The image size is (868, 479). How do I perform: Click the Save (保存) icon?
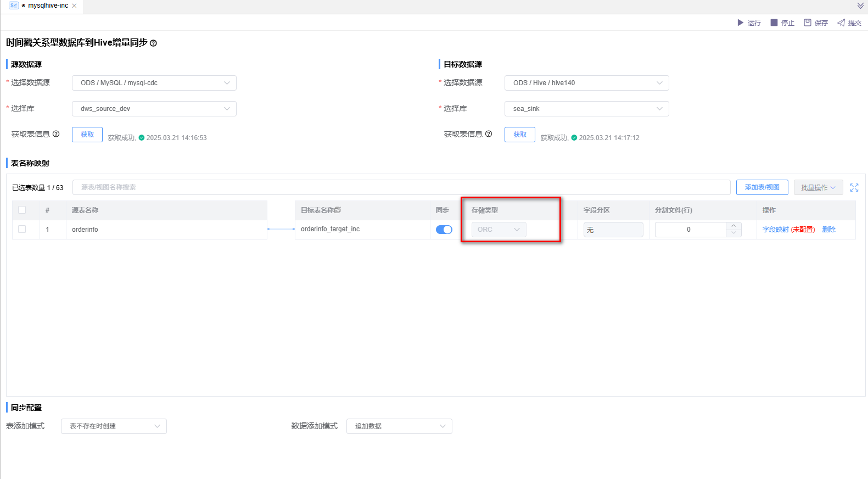[x=808, y=23]
